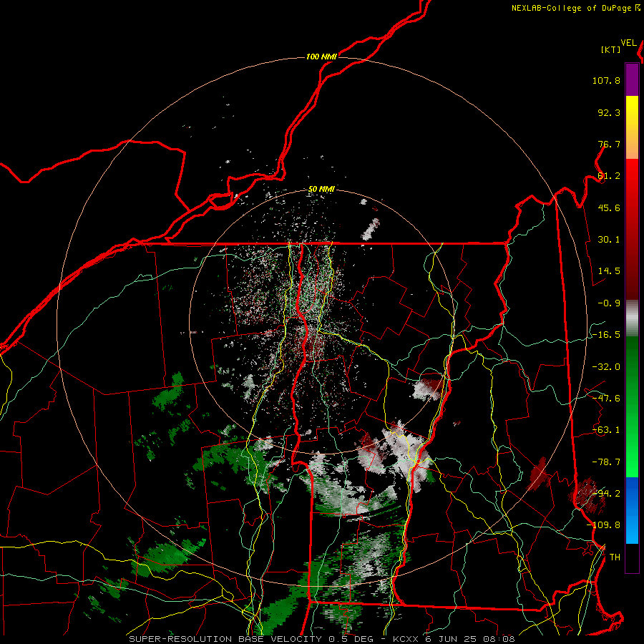644x644 pixels.
Task: Select the -32.0 legend value
Action: pos(606,367)
